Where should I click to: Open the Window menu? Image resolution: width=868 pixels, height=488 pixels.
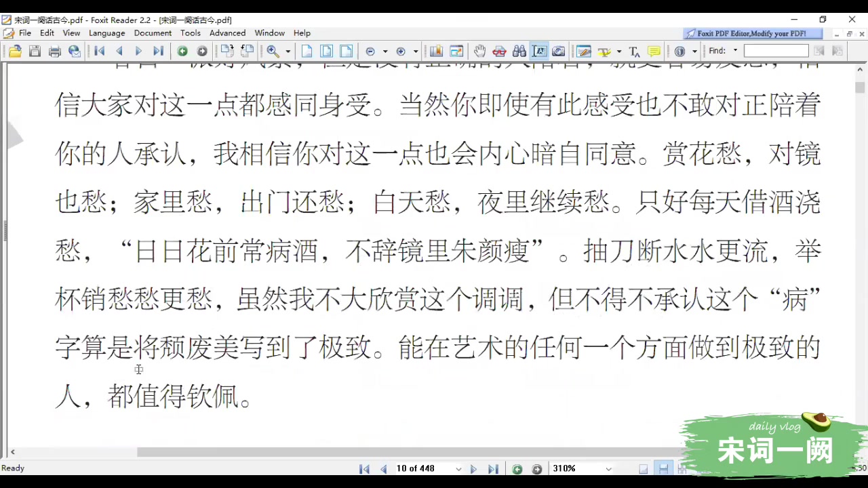[269, 33]
